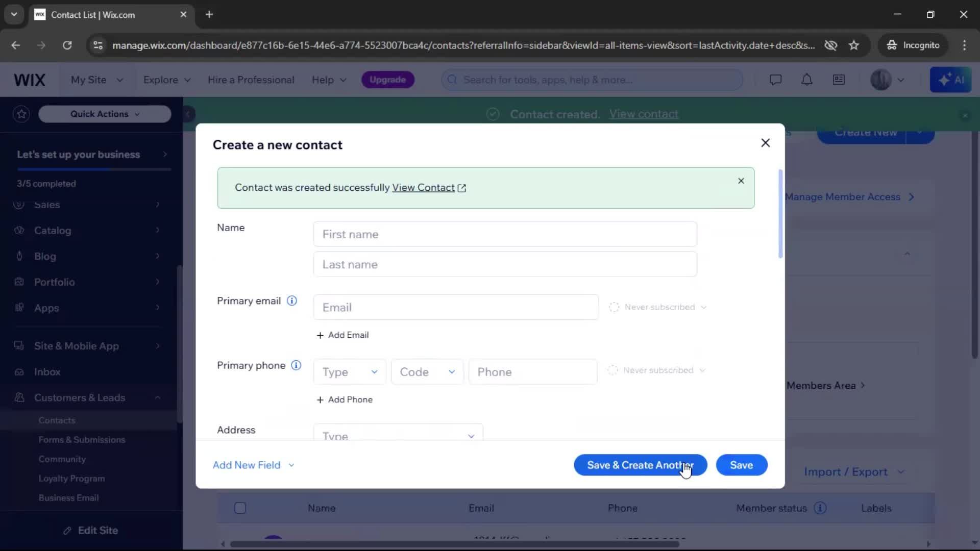Show Member status info icon
This screenshot has height=551, width=980.
[820, 508]
